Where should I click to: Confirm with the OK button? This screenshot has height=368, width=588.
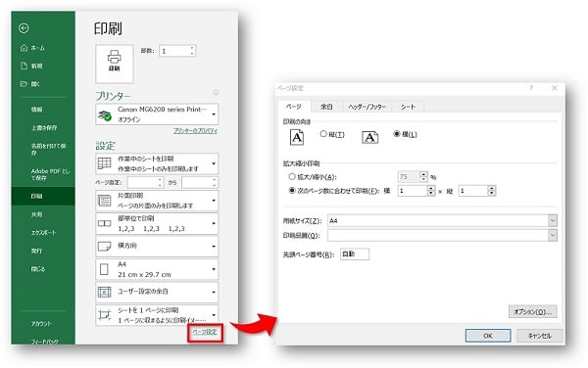tap(488, 336)
